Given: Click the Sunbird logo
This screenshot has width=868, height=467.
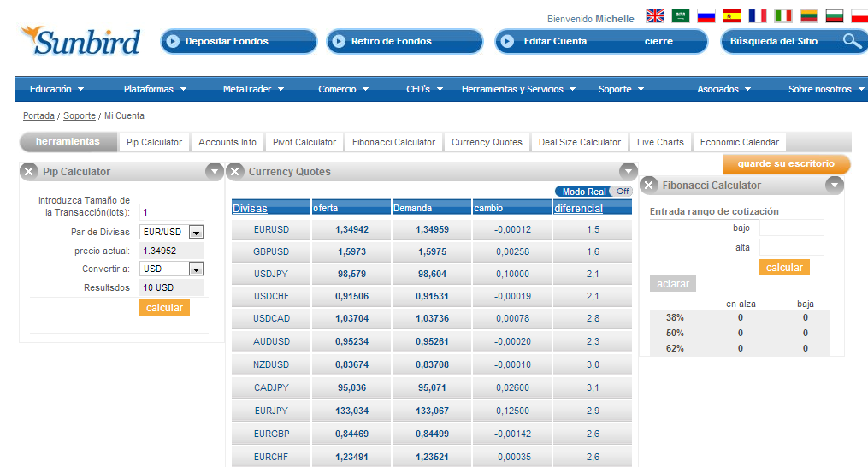Looking at the screenshot, I should 82,40.
